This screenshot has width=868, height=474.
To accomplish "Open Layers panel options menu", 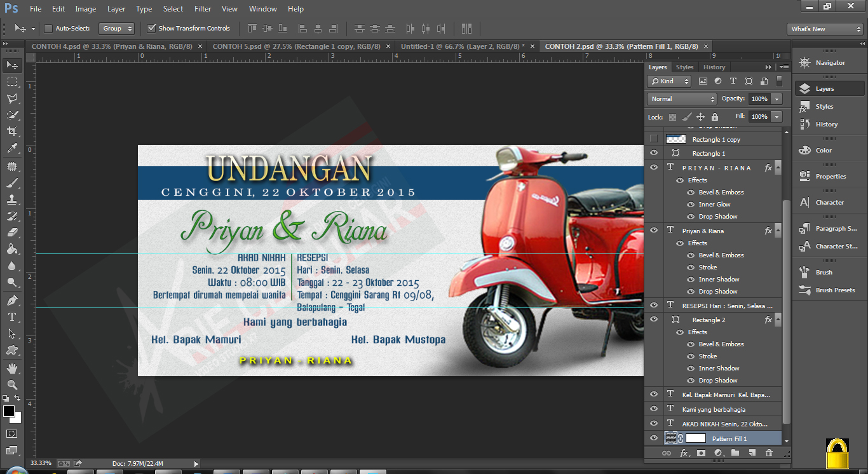I will (x=784, y=67).
